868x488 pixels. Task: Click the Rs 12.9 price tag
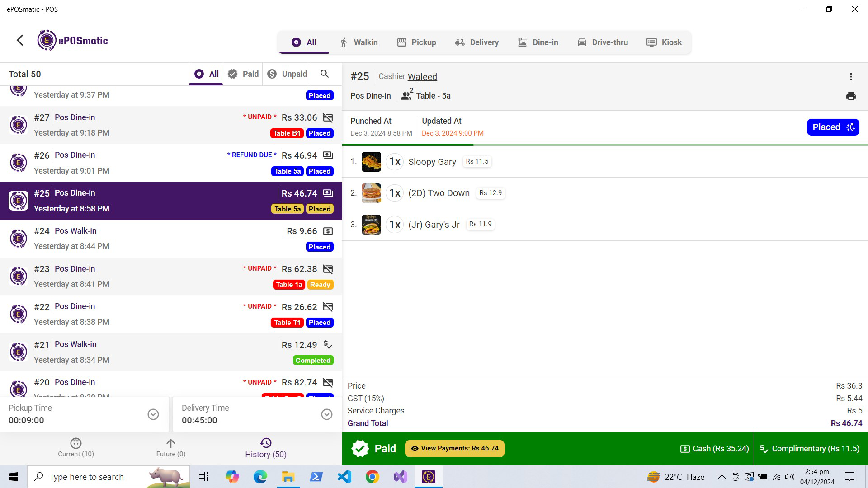(491, 193)
